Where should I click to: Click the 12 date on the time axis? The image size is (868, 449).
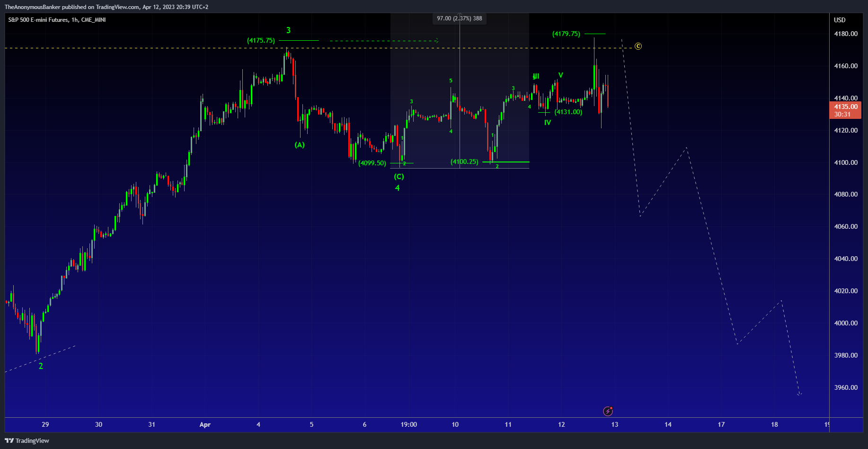pos(561,424)
